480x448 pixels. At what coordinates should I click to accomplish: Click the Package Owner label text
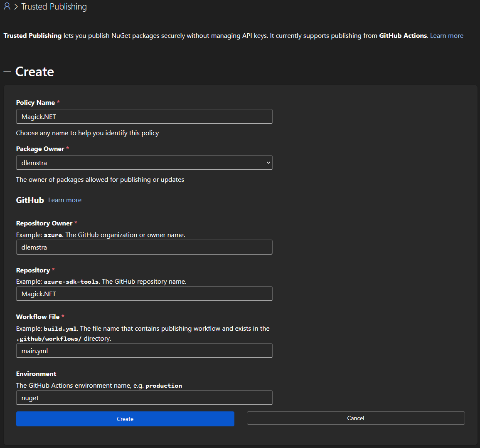40,149
